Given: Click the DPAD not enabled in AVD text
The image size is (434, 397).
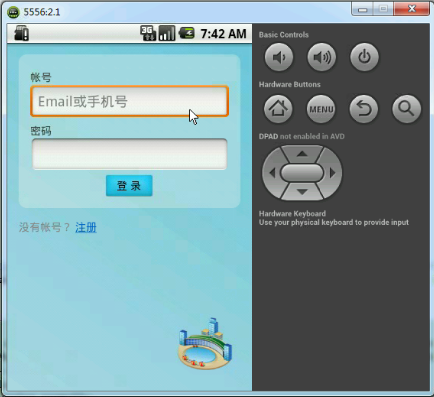Looking at the screenshot, I should 302,136.
